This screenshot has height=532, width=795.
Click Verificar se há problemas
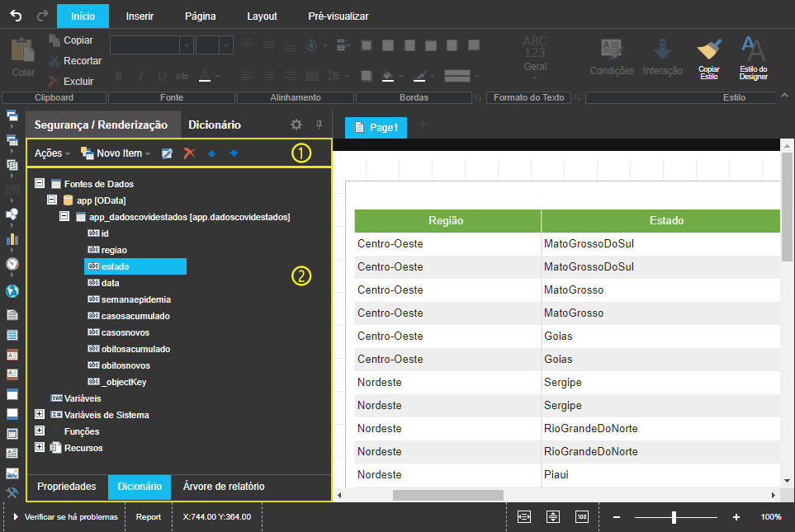point(65,517)
